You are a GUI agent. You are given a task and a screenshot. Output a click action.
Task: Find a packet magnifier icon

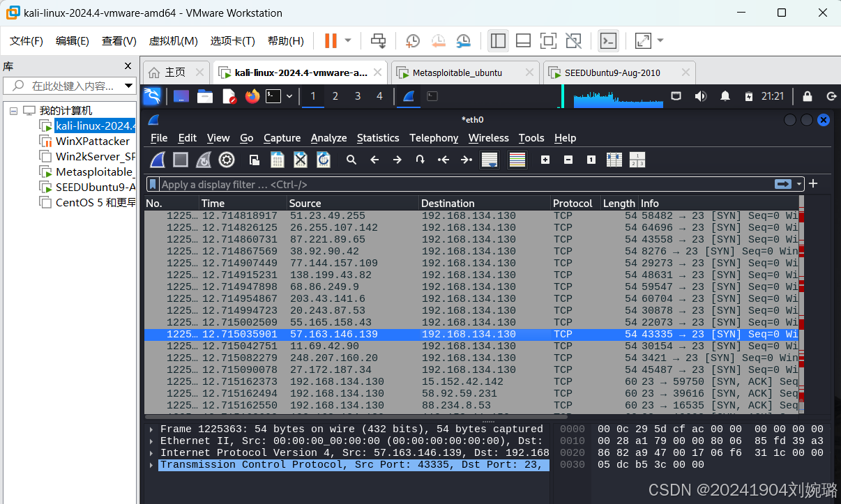[x=351, y=160]
